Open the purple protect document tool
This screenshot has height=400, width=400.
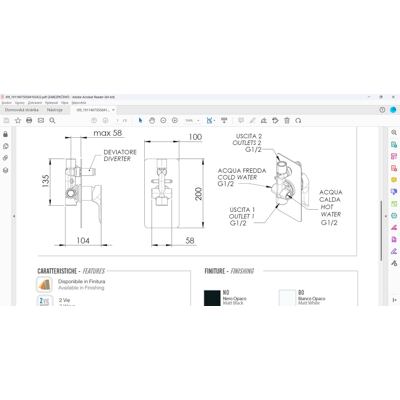click(394, 240)
